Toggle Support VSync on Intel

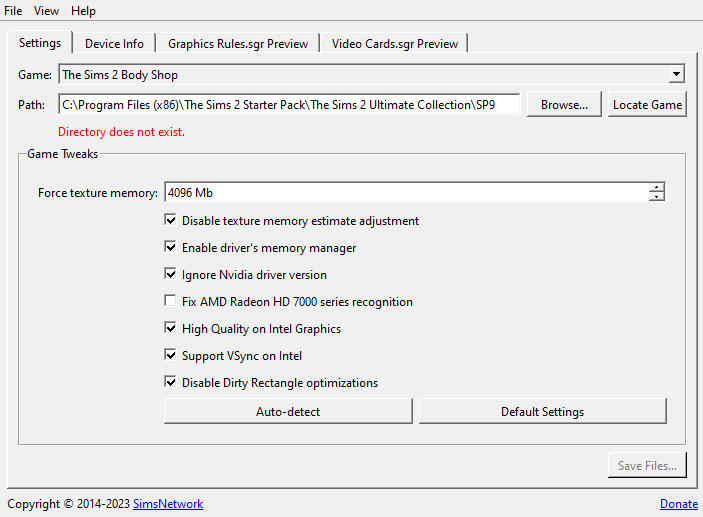point(171,355)
